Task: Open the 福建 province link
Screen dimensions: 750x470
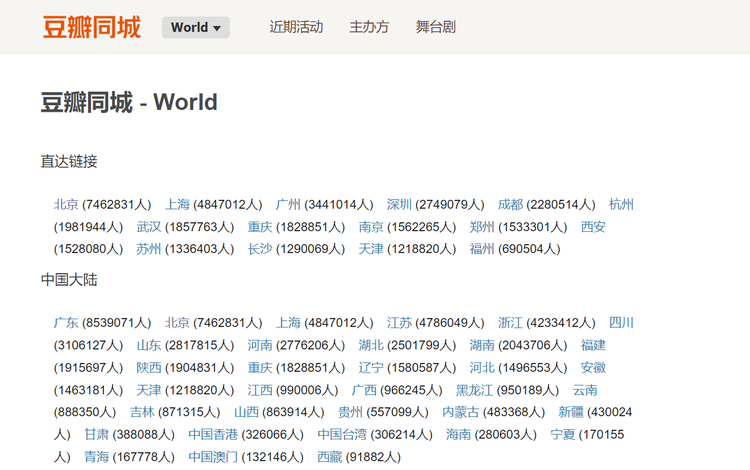Action: (x=593, y=345)
